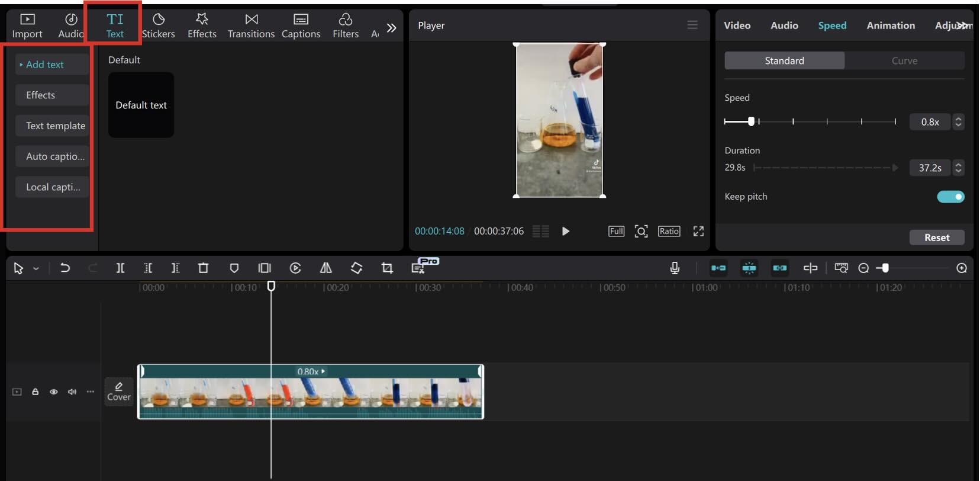980x481 pixels.
Task: Expand more media tabs with double chevron
Action: click(x=391, y=28)
